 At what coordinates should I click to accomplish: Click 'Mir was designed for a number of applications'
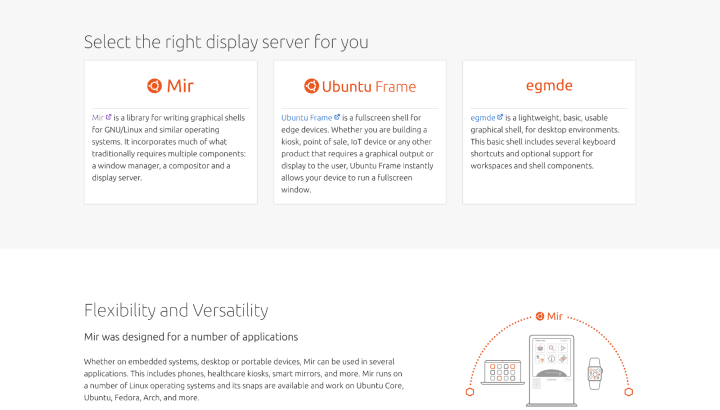191,337
